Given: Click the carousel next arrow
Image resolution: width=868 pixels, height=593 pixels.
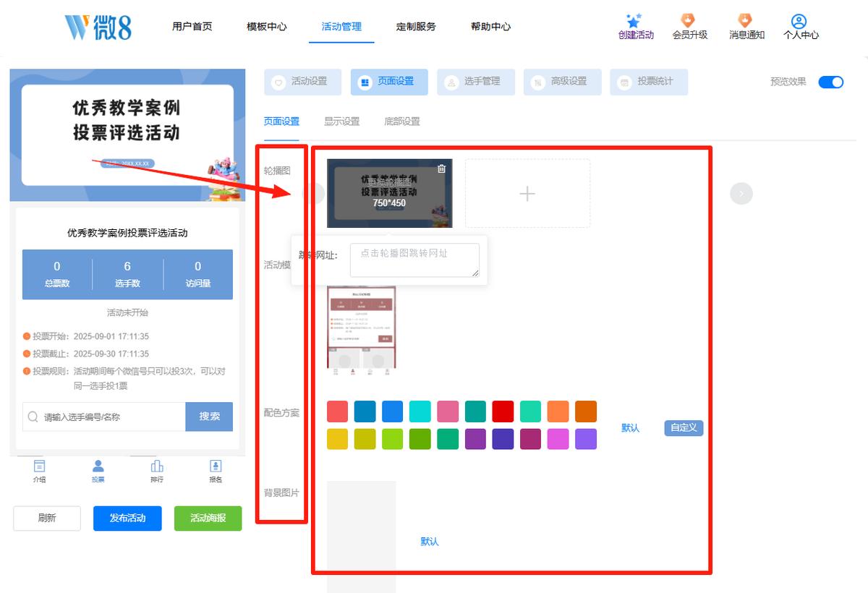Looking at the screenshot, I should click(741, 193).
